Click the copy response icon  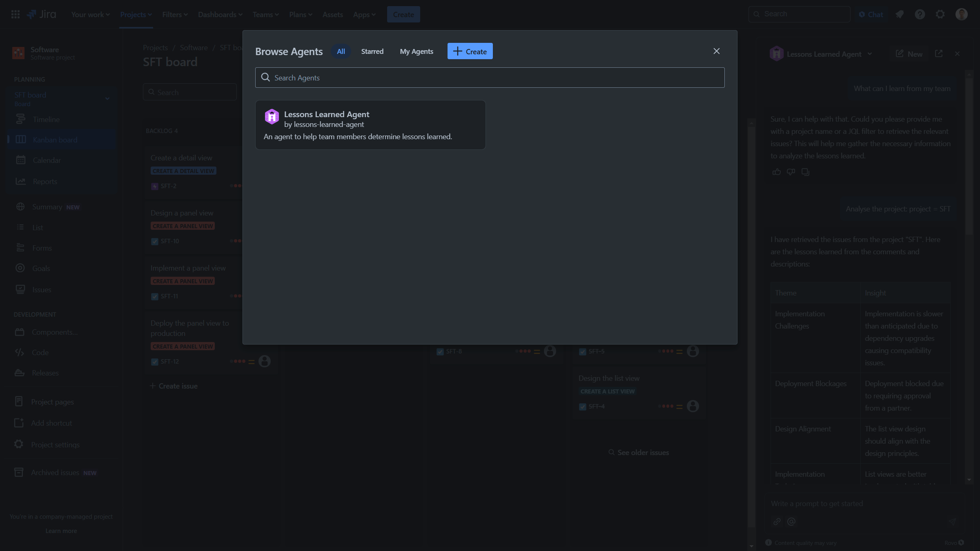click(805, 172)
